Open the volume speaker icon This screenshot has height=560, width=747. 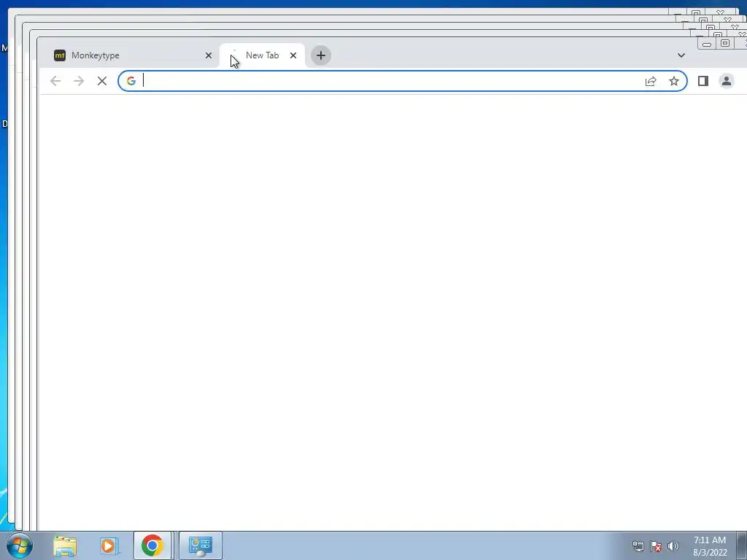(x=673, y=546)
